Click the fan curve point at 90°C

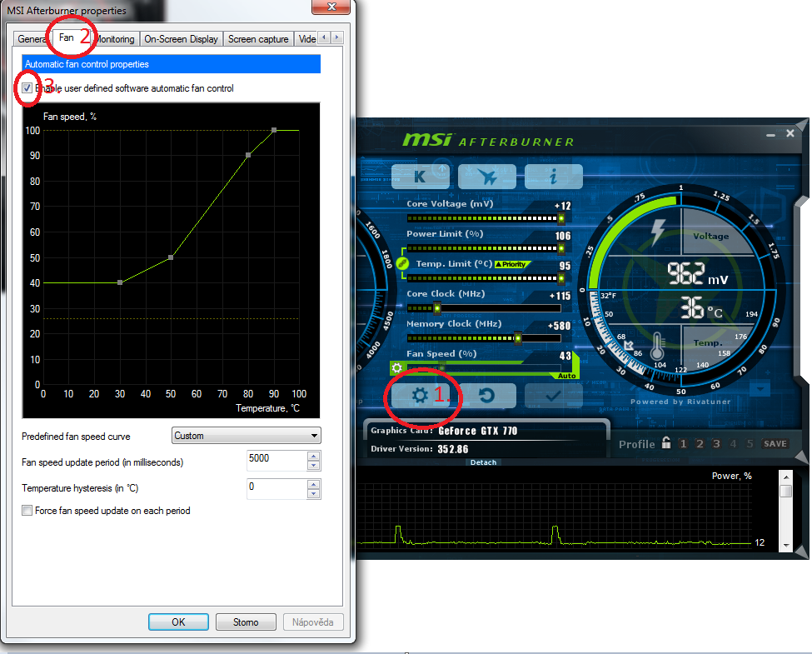pos(274,130)
